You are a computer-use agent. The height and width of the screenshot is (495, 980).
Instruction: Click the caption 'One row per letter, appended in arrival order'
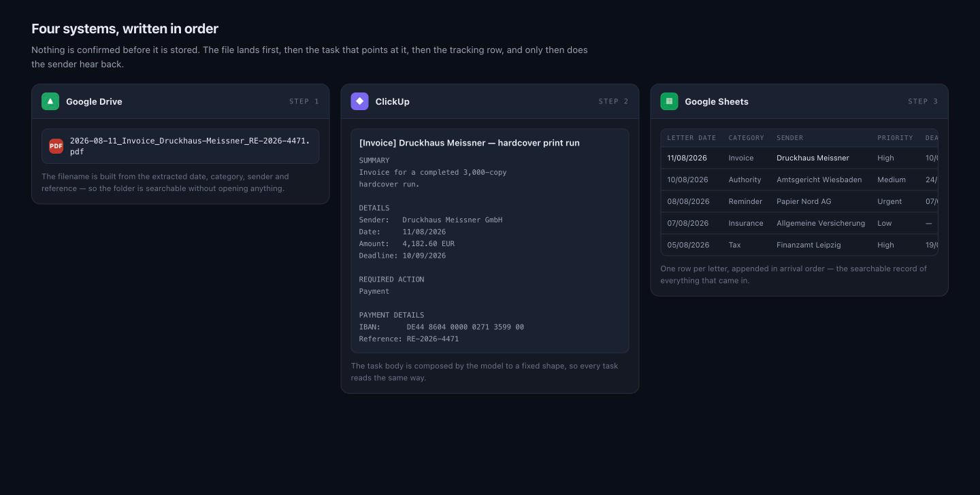794,275
